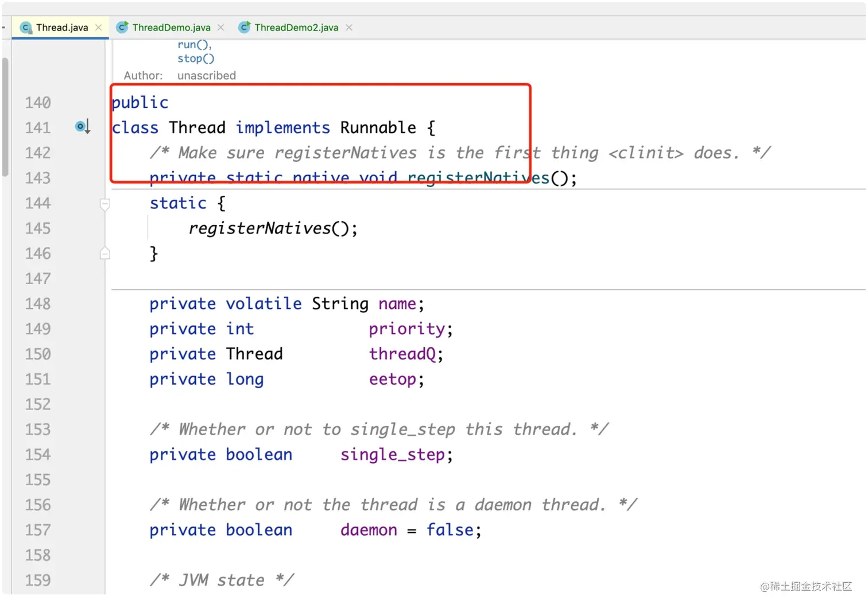Click the "Author:" Javadoc label

coord(144,76)
